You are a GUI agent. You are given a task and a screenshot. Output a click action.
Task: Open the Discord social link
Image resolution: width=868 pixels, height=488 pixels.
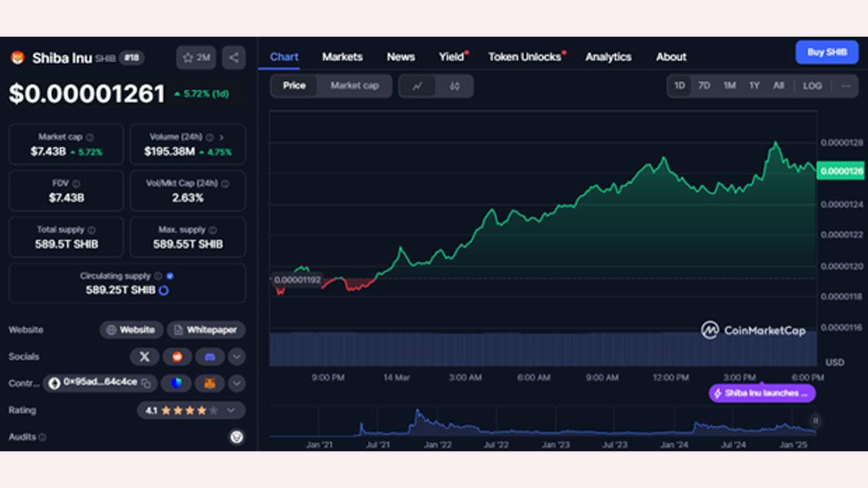(x=210, y=357)
